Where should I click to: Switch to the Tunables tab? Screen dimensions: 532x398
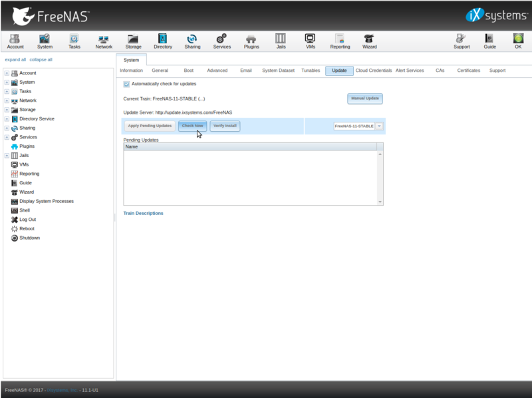(311, 71)
